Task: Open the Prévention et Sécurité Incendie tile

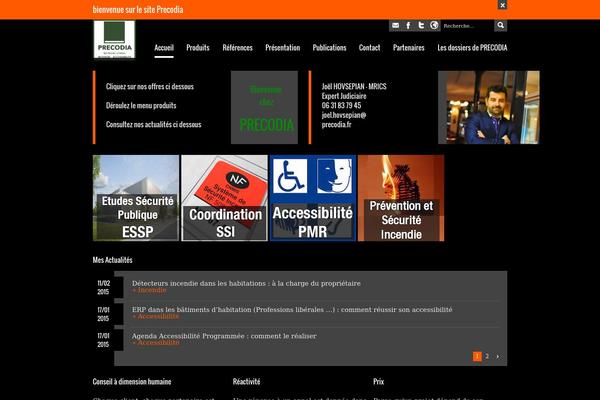Action: 401,198
